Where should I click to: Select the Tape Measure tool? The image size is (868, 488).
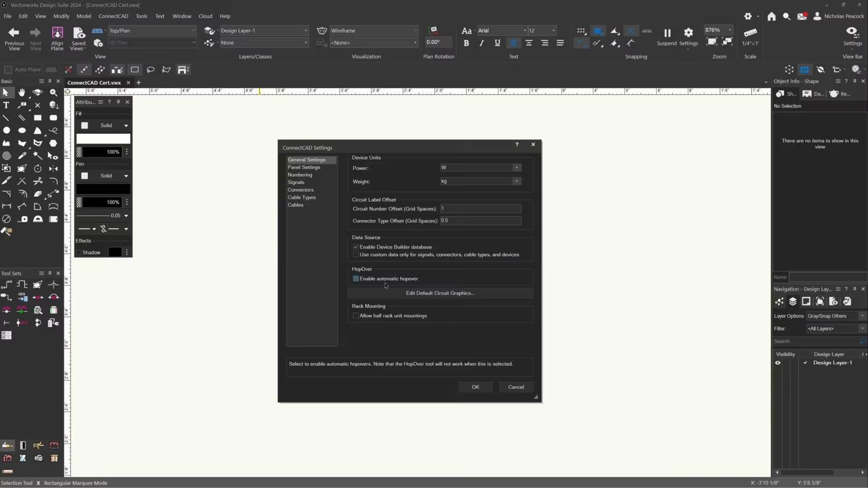(23, 219)
